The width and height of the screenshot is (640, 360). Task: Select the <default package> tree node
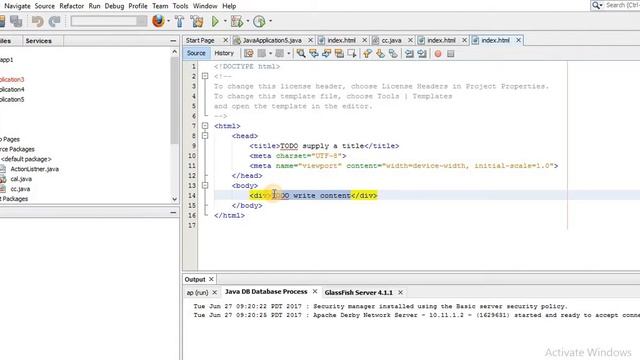pyautogui.click(x=26, y=159)
